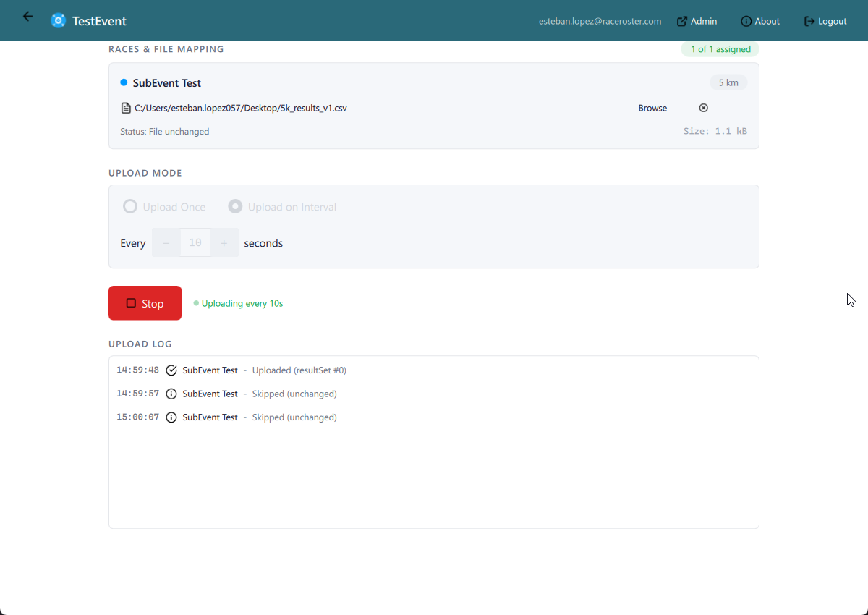Click Logout in the top bar

tap(825, 21)
